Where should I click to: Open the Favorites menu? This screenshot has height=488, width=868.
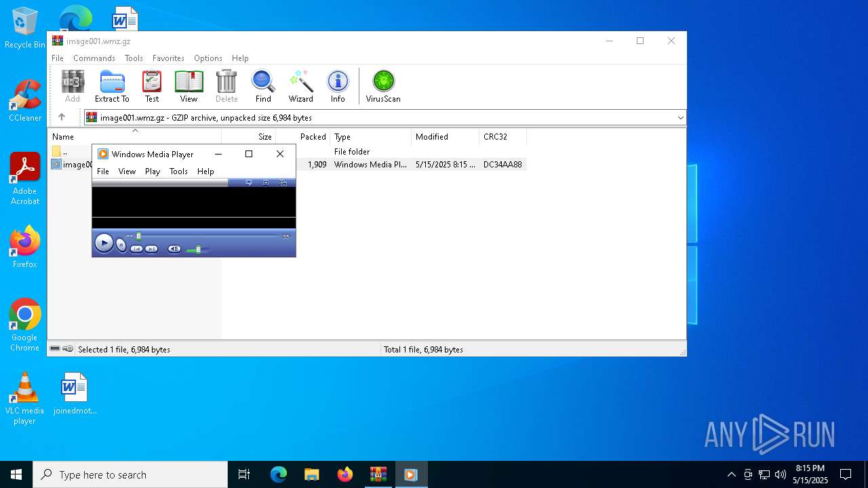pyautogui.click(x=168, y=58)
